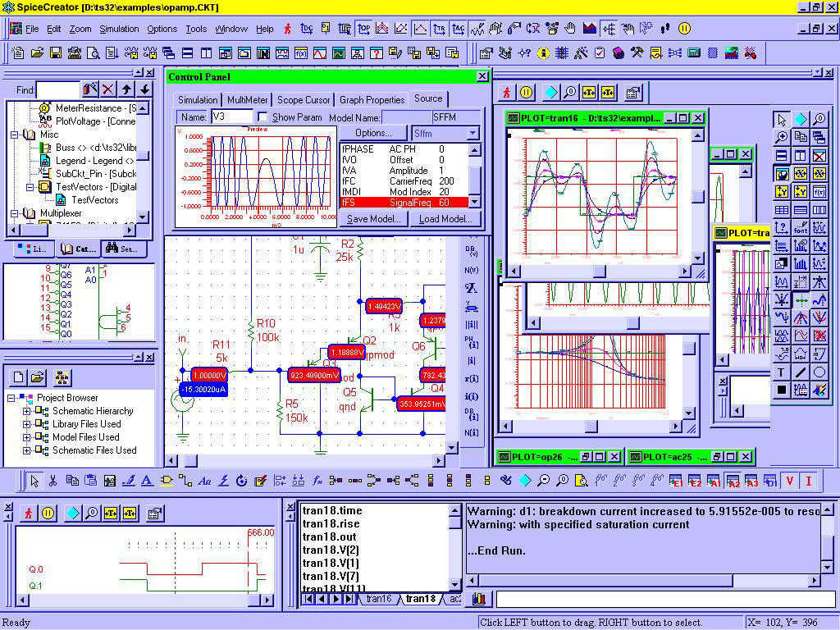Click the new document icon in second toolbar
This screenshot has width=840, height=630.
coord(18,52)
